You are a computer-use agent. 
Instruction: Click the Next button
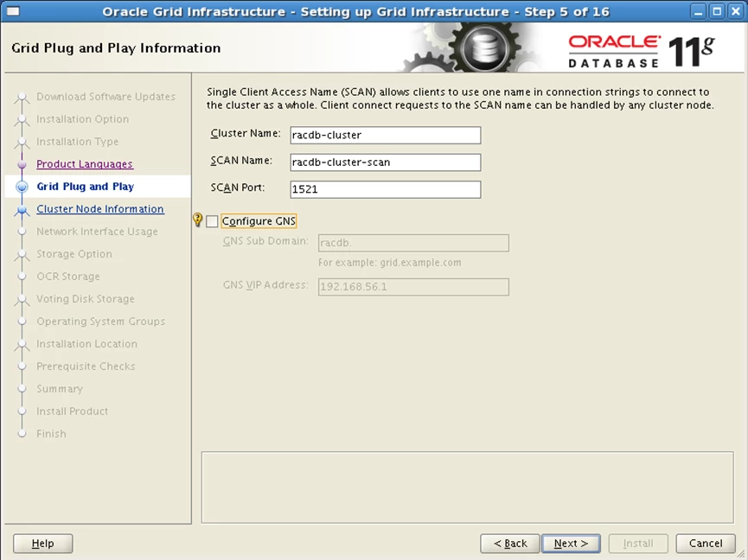pyautogui.click(x=571, y=544)
